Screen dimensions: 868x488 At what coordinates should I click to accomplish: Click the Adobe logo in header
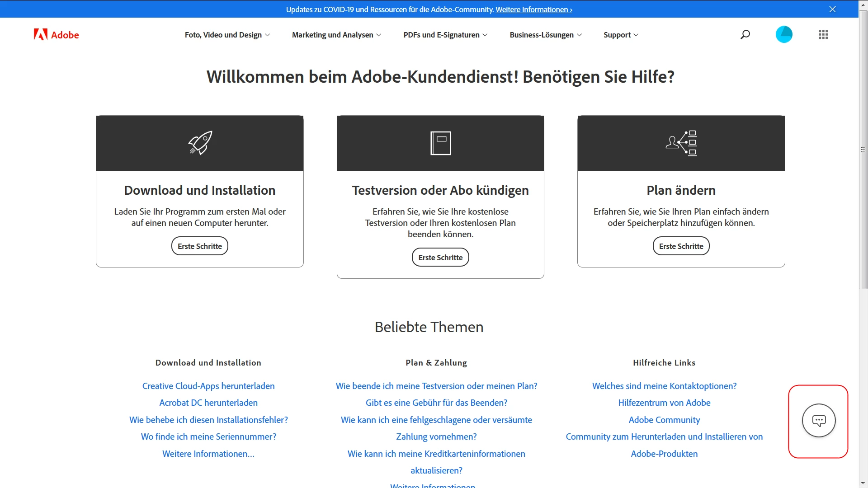click(x=56, y=35)
